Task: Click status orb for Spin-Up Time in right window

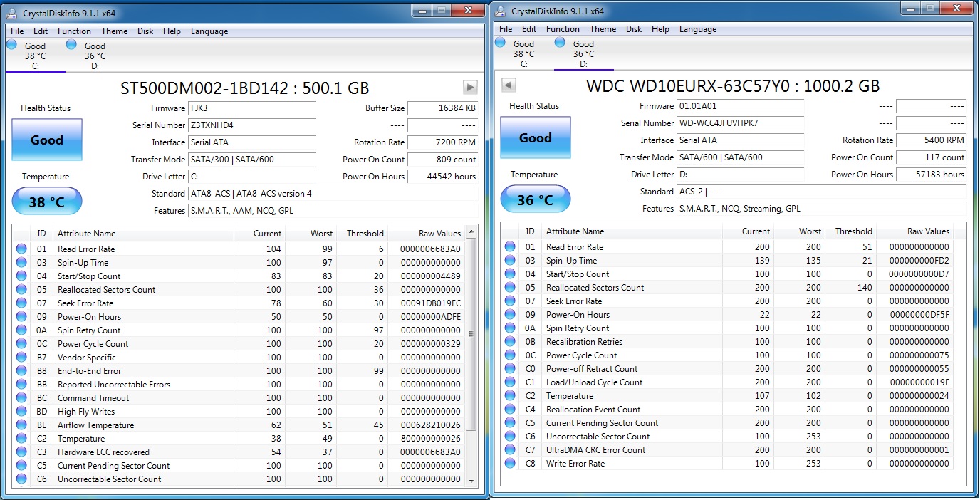Action: (510, 261)
